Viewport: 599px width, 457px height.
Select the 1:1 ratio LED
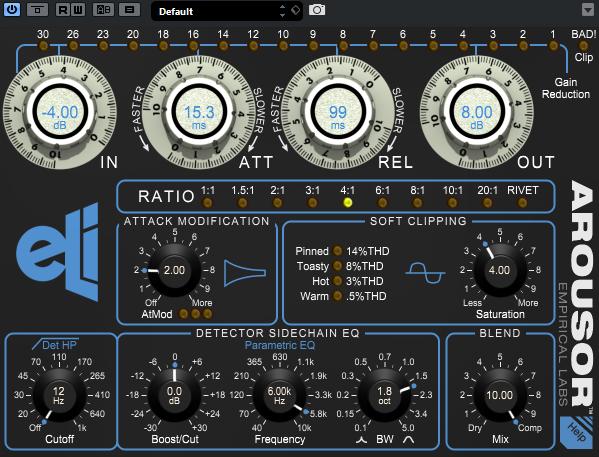pyautogui.click(x=207, y=203)
